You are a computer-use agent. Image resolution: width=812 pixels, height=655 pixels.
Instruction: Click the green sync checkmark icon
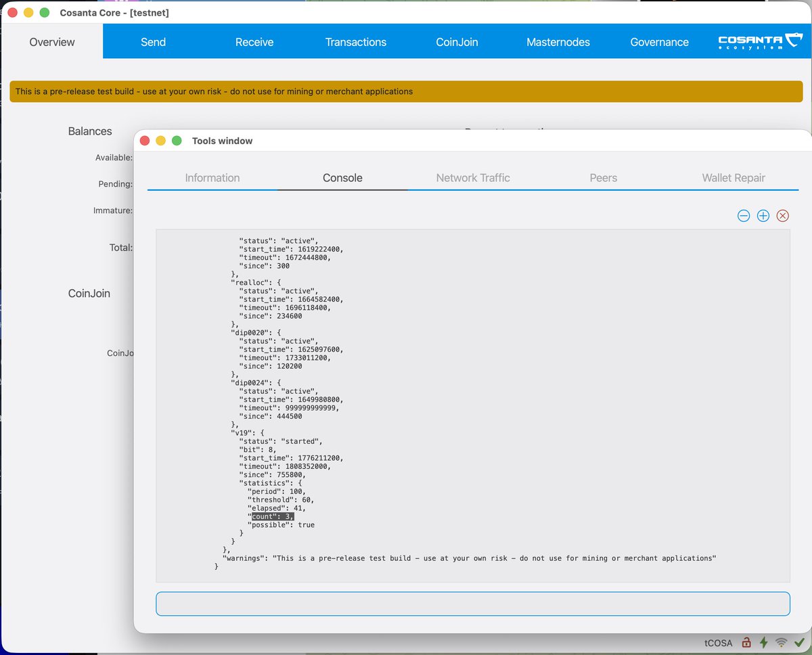(799, 642)
